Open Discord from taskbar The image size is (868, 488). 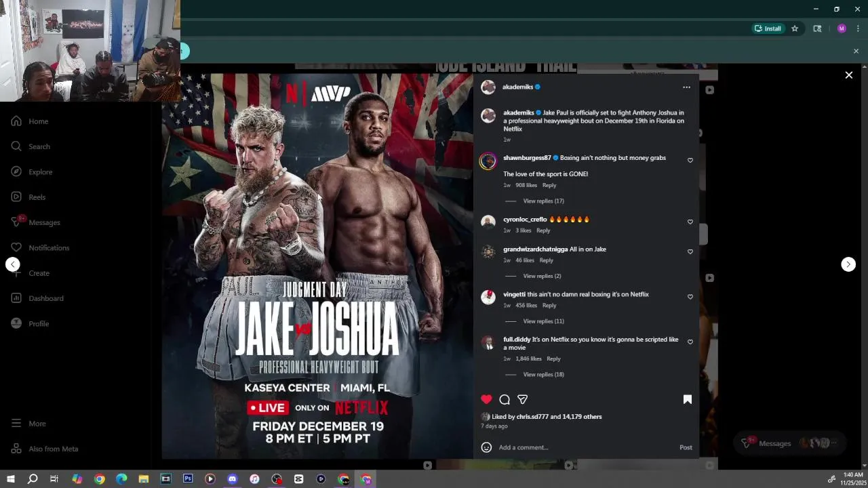tap(232, 479)
